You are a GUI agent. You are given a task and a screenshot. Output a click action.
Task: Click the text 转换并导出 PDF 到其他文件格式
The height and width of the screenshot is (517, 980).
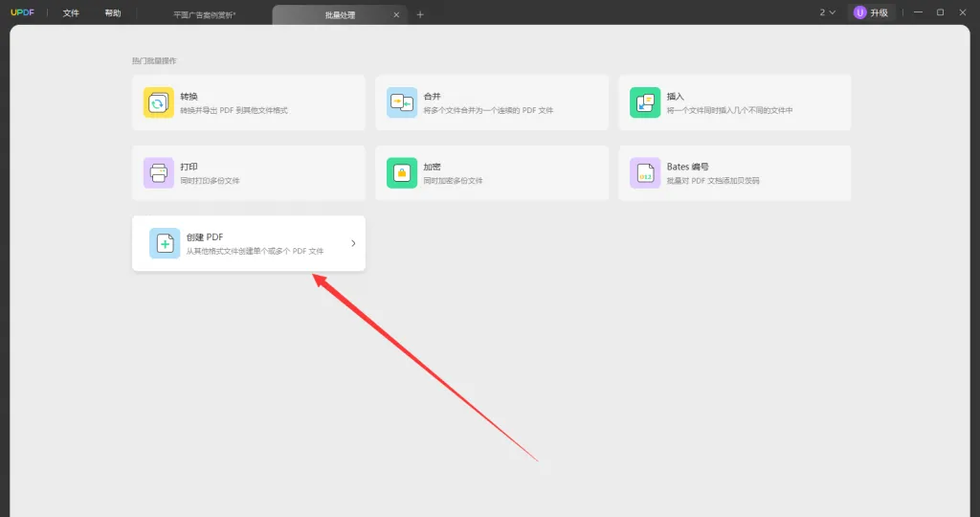[x=234, y=111]
